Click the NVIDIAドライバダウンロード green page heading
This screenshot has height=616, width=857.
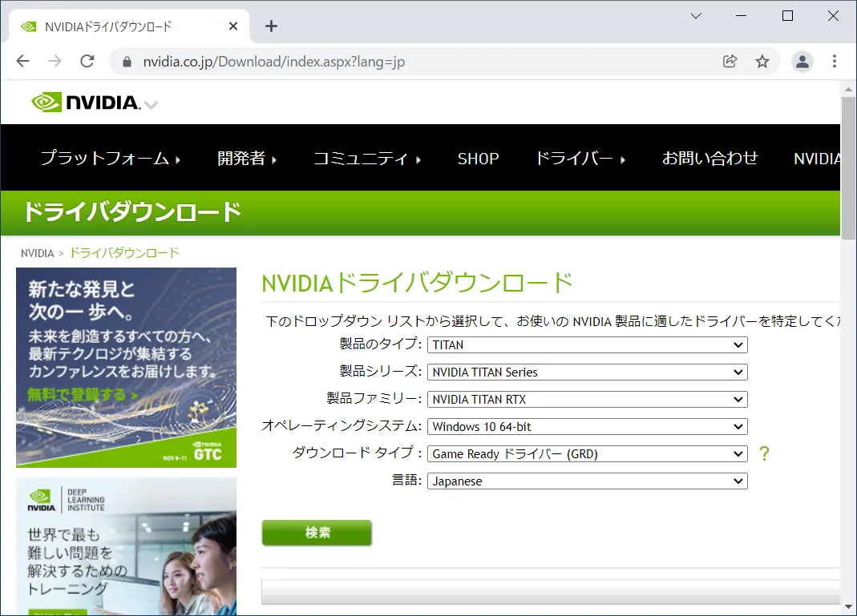click(417, 283)
